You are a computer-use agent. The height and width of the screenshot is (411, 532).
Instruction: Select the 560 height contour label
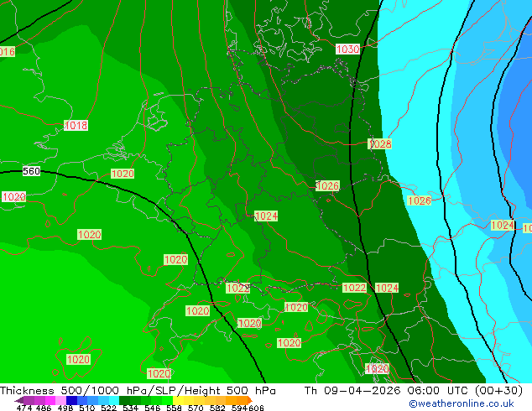point(31,171)
